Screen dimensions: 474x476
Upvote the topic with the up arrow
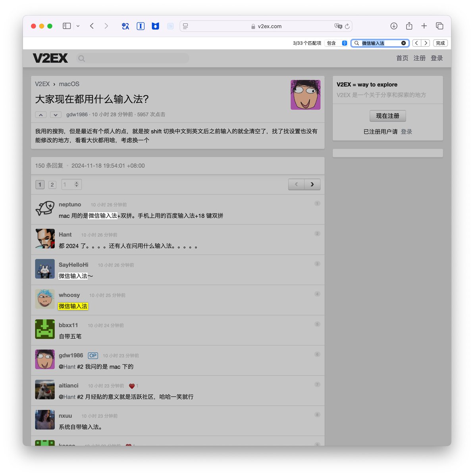tap(41, 115)
